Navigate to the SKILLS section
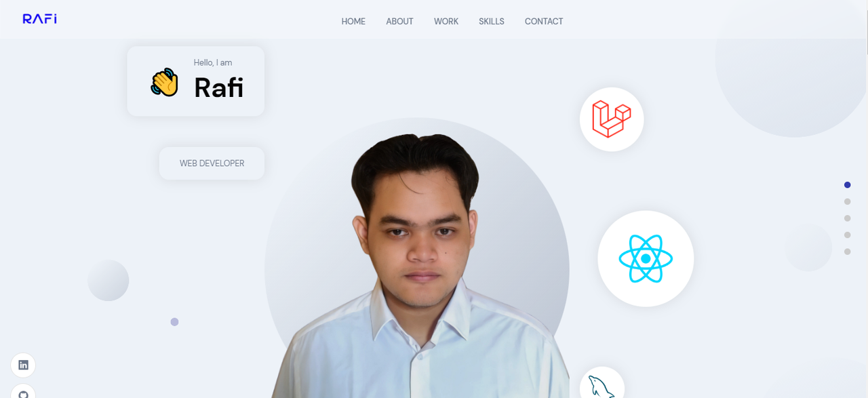 click(492, 21)
